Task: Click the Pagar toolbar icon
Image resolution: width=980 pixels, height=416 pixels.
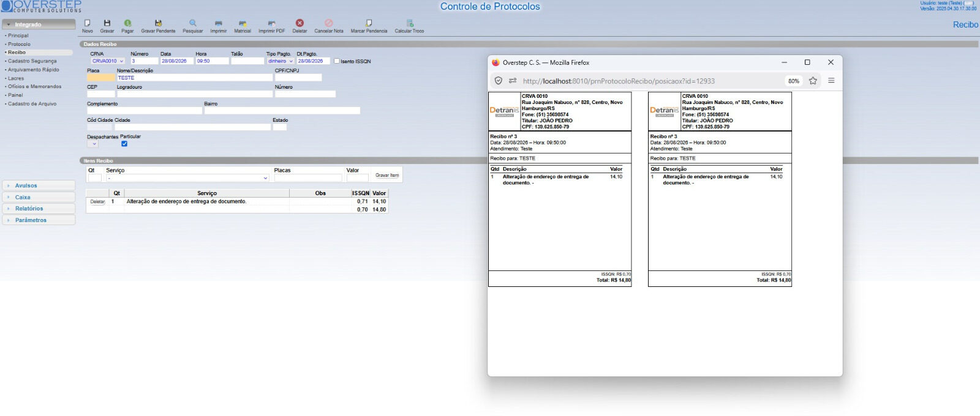Action: 127,23
